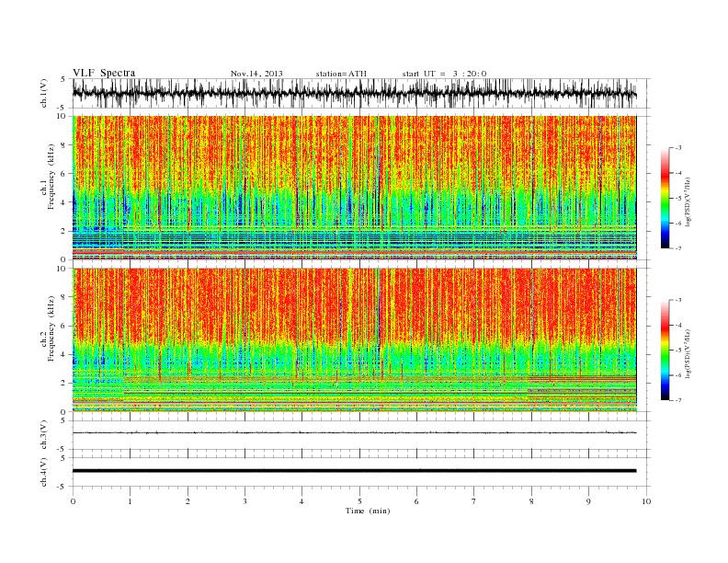The height and width of the screenshot is (563, 728).
Task: Click the ch.2 "Frequency (kHz)" axis label
Action: pos(51,329)
